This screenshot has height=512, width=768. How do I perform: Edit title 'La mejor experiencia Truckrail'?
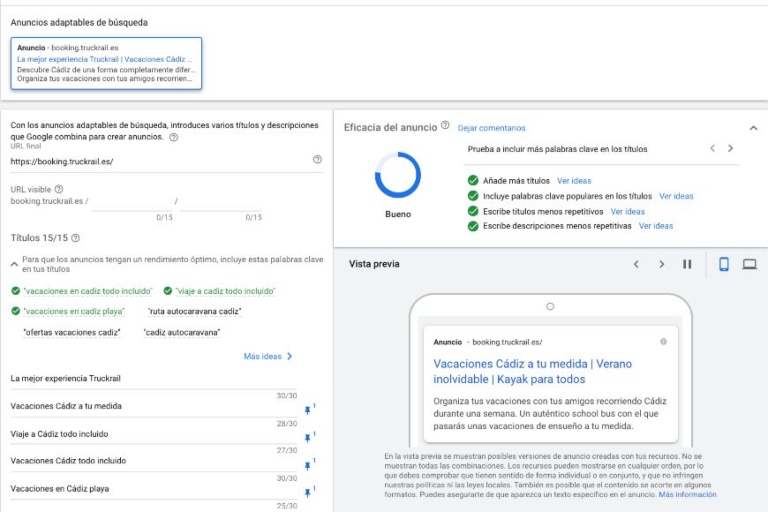coord(153,378)
